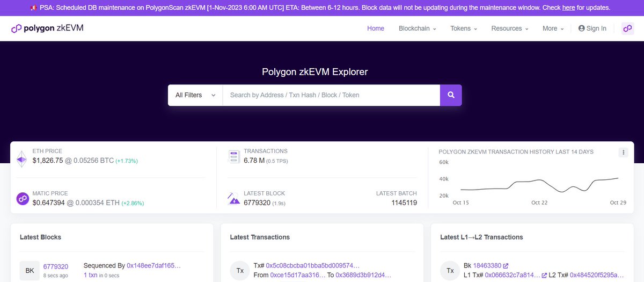The width and height of the screenshot is (644, 282).
Task: Click the MATIC price icon
Action: 23,199
